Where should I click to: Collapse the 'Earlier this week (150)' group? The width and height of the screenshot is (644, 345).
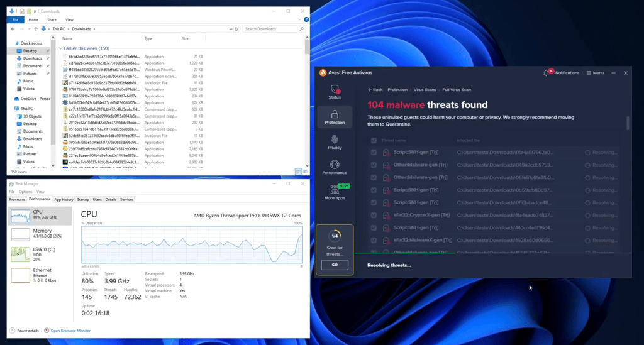coord(60,48)
